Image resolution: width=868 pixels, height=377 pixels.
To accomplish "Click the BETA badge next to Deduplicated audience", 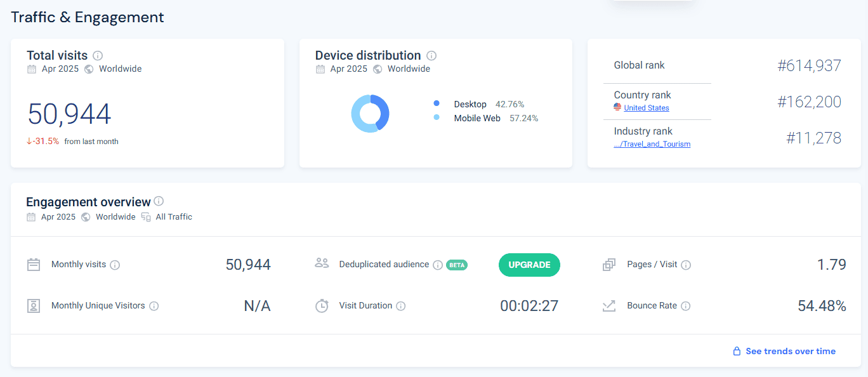I will [x=457, y=265].
